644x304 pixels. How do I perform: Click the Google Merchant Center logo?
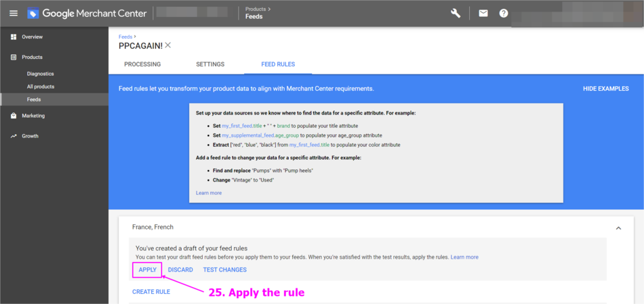coord(87,13)
